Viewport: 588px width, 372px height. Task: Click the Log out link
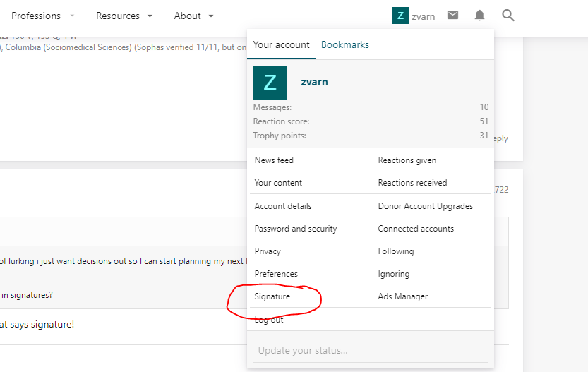click(269, 320)
